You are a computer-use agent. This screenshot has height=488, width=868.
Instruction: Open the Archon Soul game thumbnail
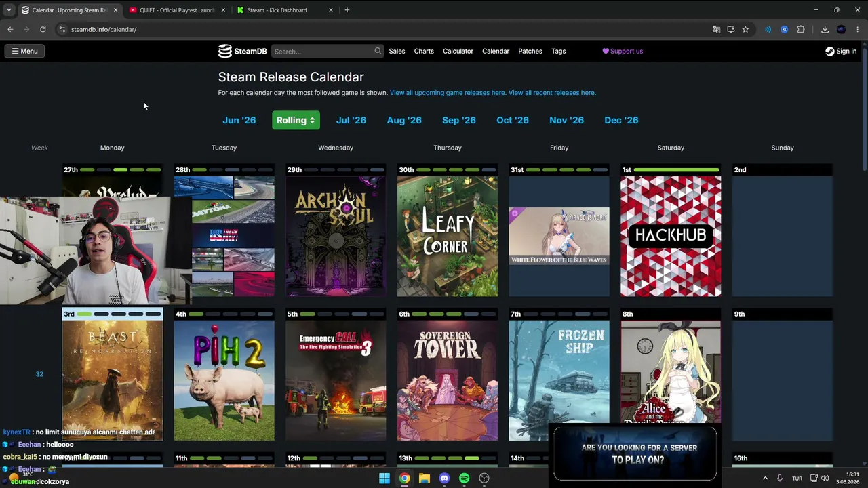[x=336, y=237]
